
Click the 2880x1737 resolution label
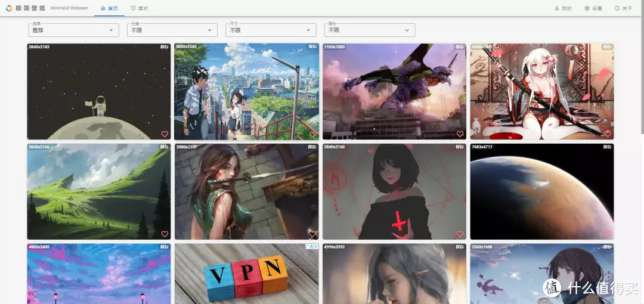(187, 147)
